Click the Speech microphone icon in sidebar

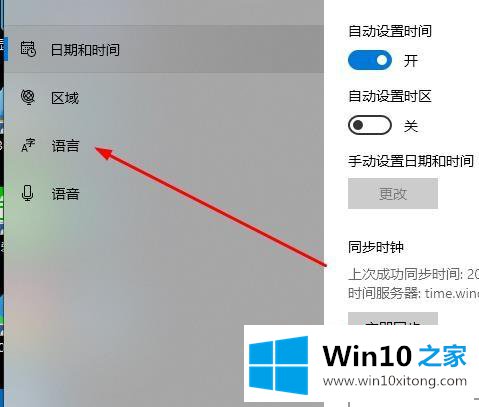(28, 193)
